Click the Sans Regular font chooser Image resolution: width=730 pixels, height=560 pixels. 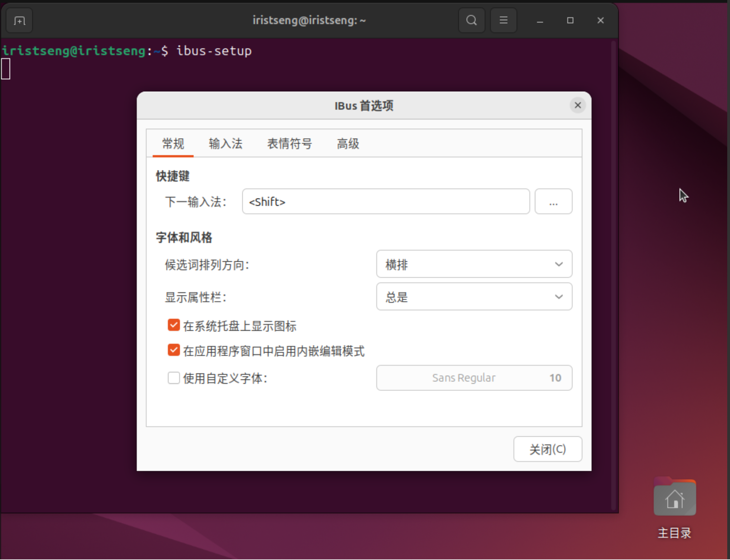[474, 378]
